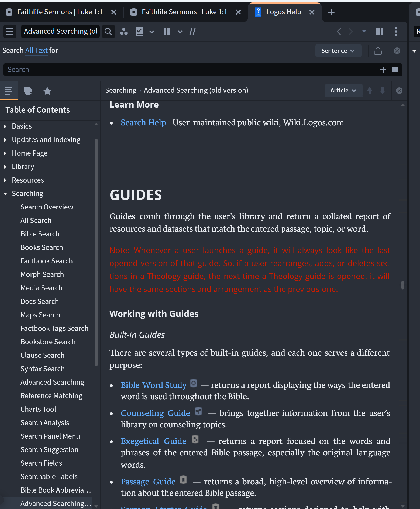420x509 pixels.
Task: Select Search Overview in contents
Action: pos(47,207)
